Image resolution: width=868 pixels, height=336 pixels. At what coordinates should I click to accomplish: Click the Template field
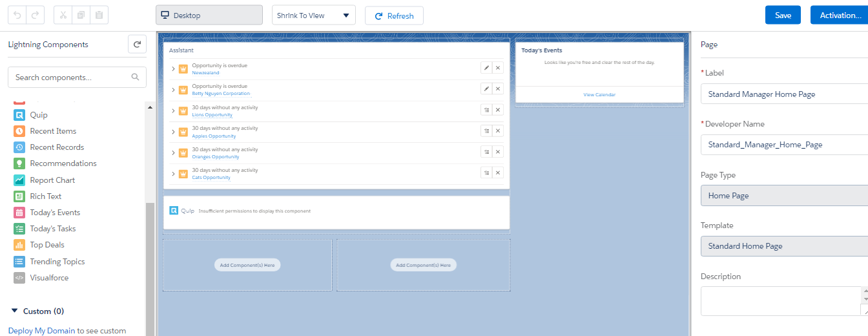(x=784, y=246)
